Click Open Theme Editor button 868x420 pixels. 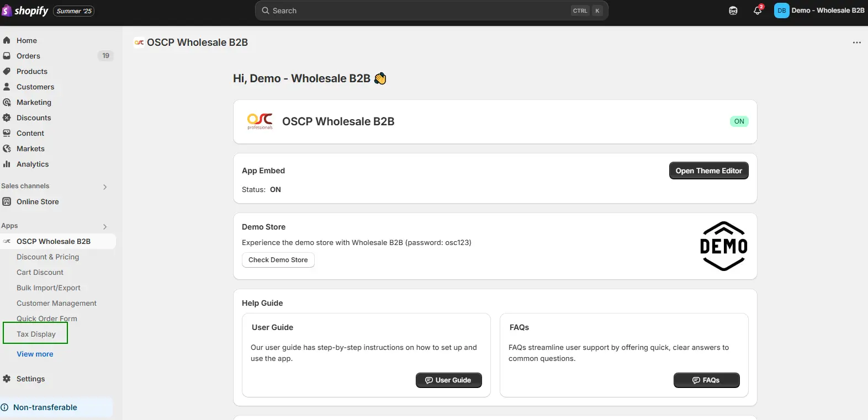(708, 171)
